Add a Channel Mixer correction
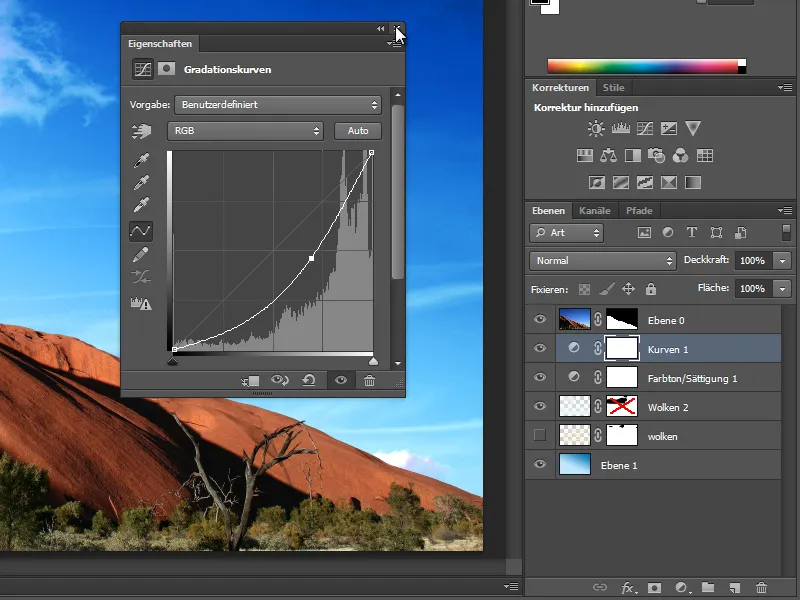Viewport: 800px width, 600px height. coord(681,155)
